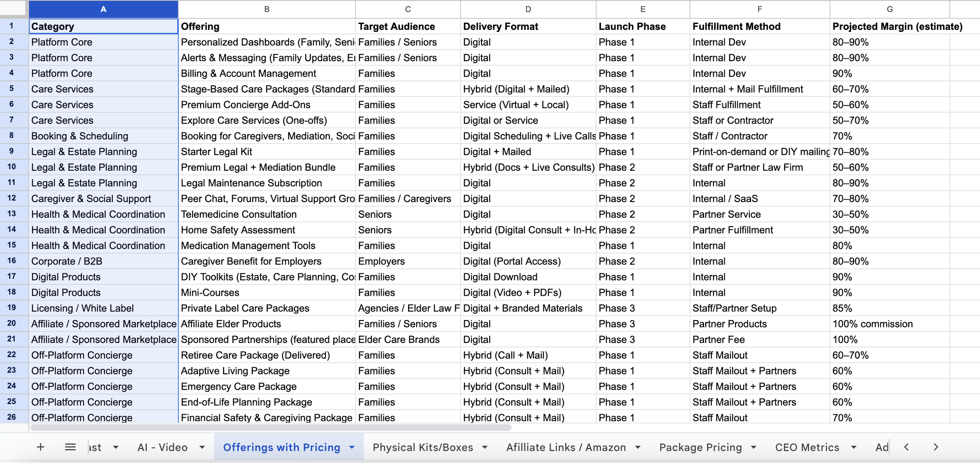
Task: Open CEO Metrics tab dropdown arrow
Action: pyautogui.click(x=853, y=447)
